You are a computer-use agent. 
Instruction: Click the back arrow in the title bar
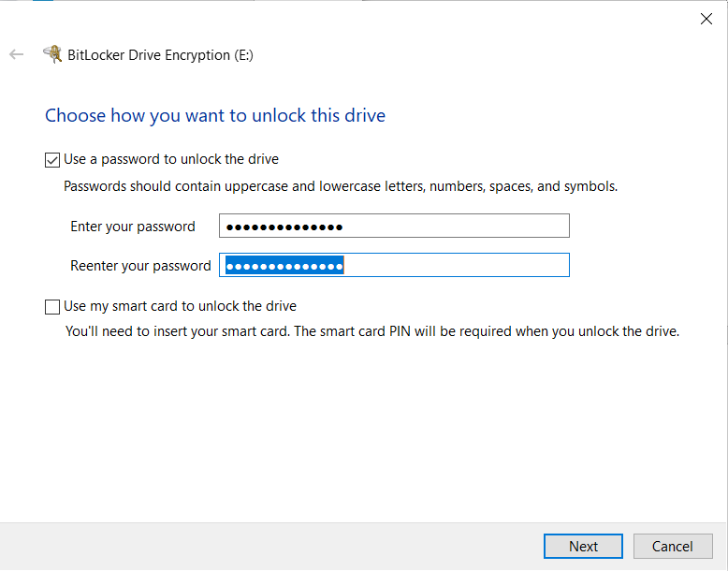[x=16, y=54]
